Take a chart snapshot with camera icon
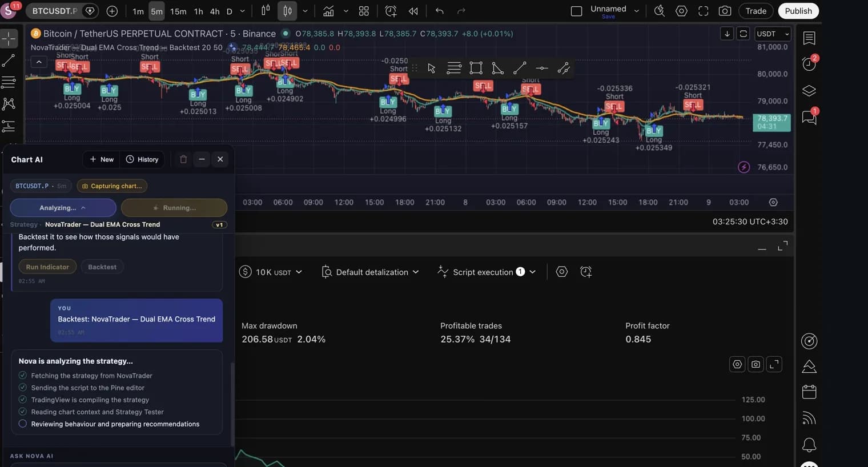Image resolution: width=868 pixels, height=467 pixels. [x=725, y=11]
